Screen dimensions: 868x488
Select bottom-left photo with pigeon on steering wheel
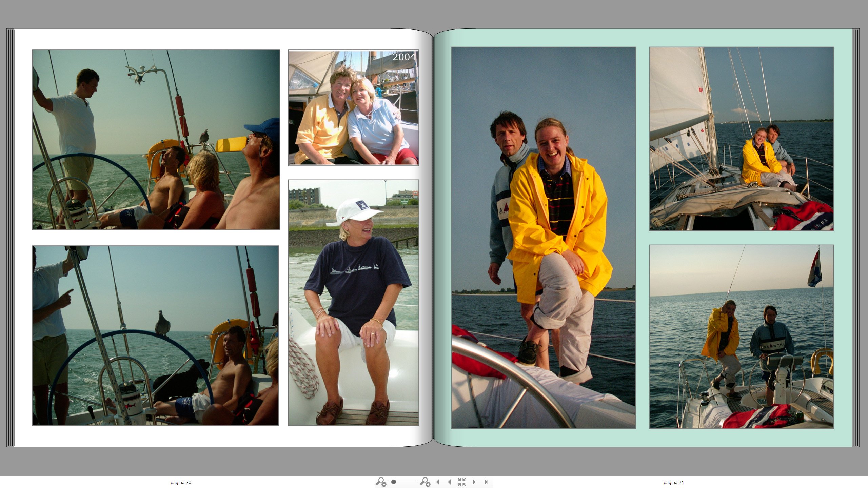click(155, 335)
